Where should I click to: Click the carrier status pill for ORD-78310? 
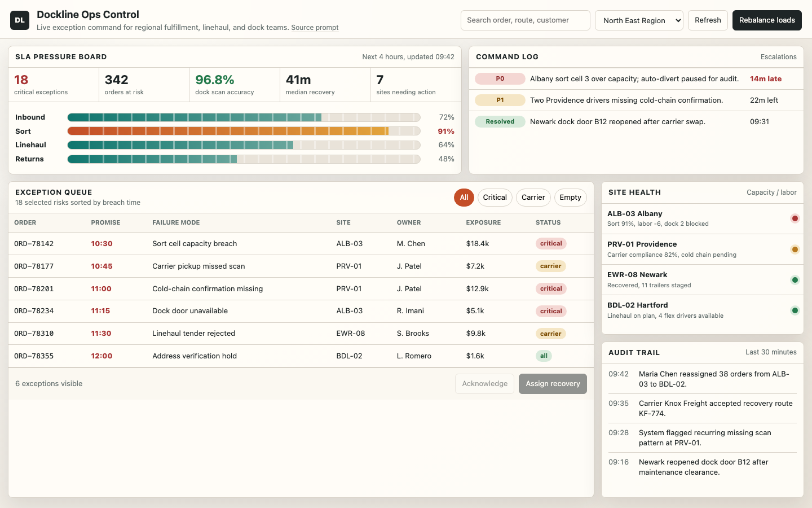pyautogui.click(x=551, y=334)
